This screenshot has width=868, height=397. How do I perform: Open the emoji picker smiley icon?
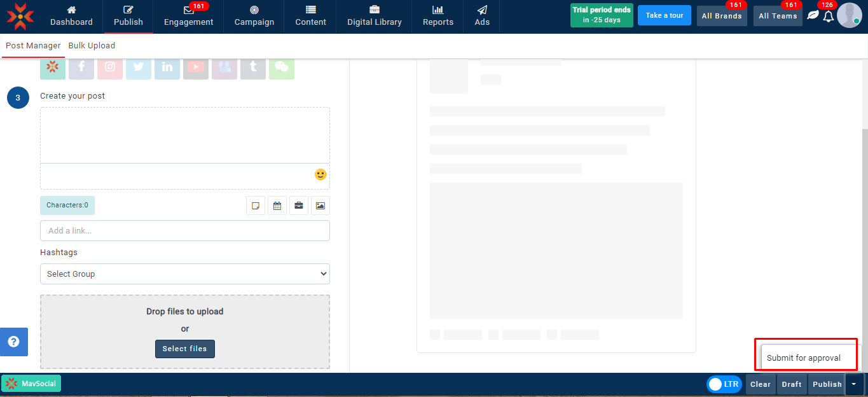click(320, 174)
